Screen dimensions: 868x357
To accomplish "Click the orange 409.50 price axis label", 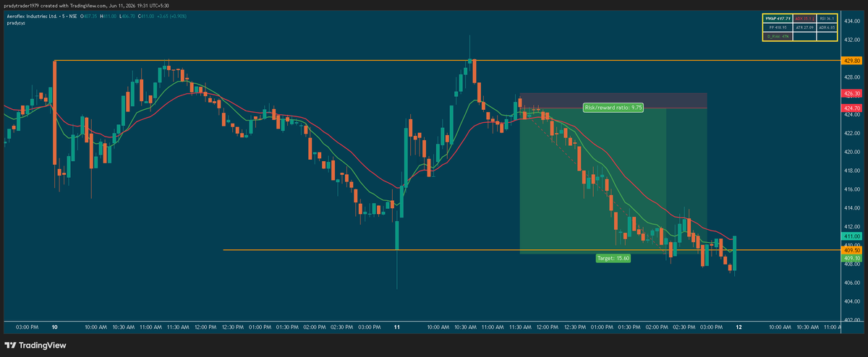I will (851, 250).
